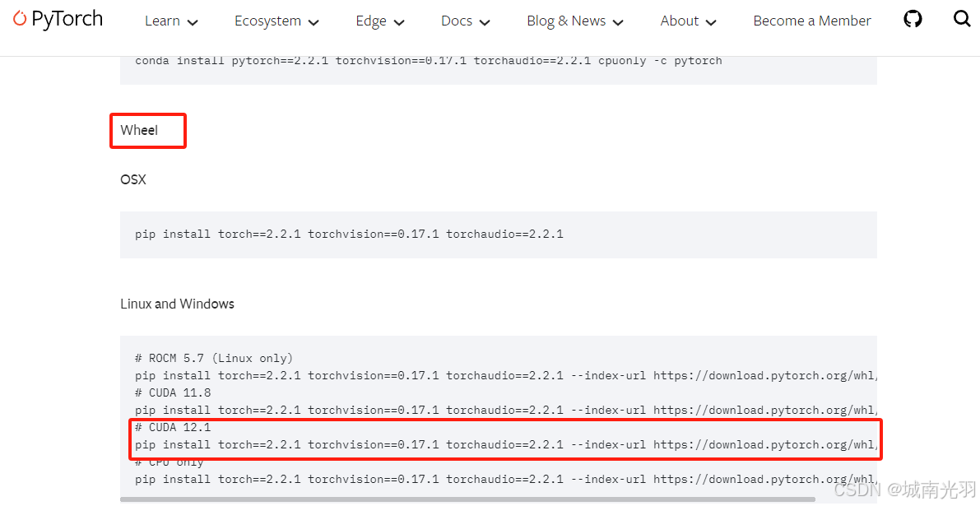Click the Linux and Windows heading

coord(177,304)
